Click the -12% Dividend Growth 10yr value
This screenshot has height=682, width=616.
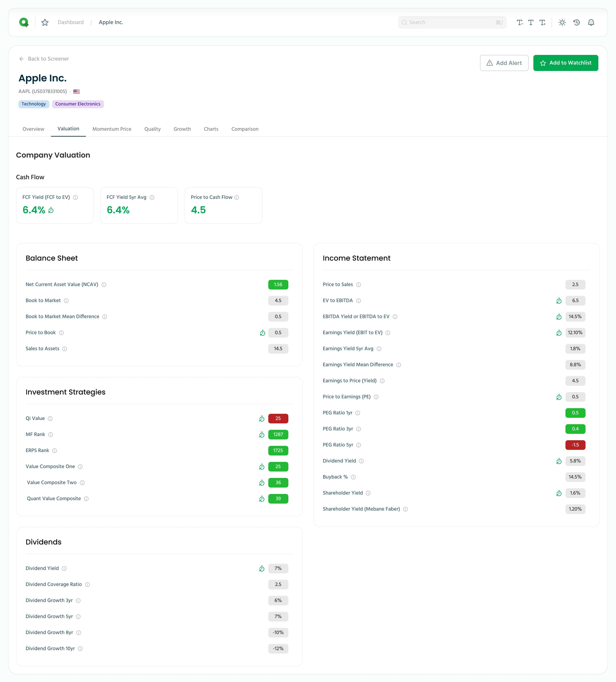tap(278, 649)
